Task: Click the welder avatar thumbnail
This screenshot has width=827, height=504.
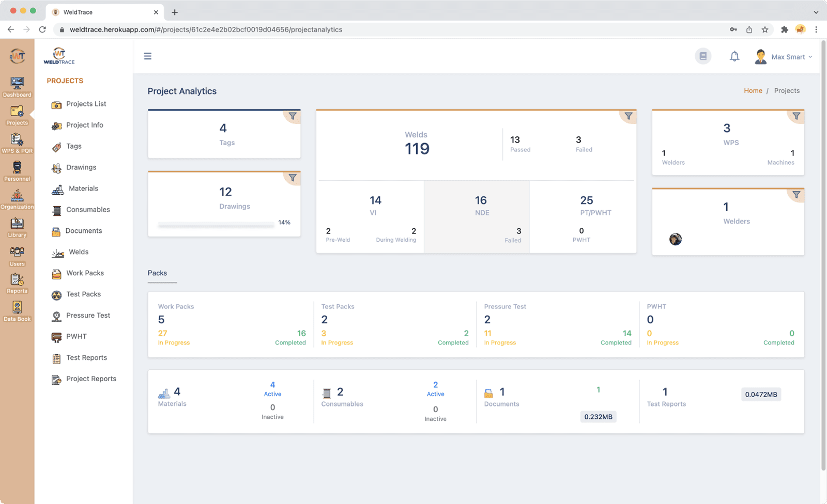Action: point(675,239)
